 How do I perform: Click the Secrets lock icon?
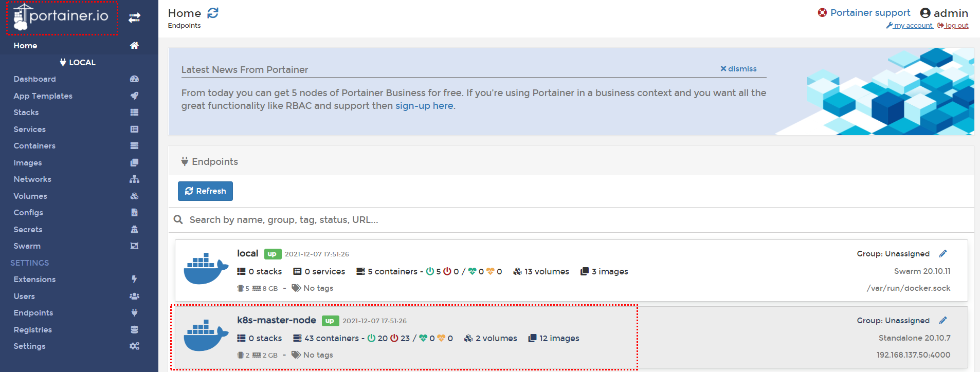coord(134,229)
